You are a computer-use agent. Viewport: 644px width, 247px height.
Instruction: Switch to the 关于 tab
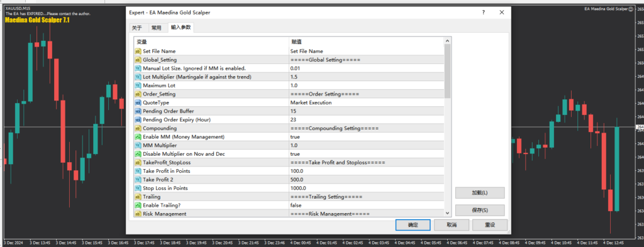click(136, 28)
